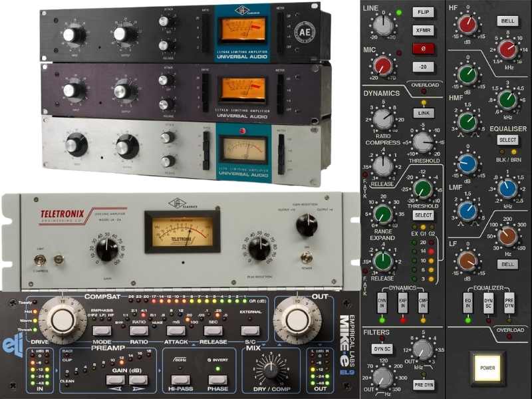Click the green HMF Q width knob
This screenshot has height=399, width=532.
[467, 122]
